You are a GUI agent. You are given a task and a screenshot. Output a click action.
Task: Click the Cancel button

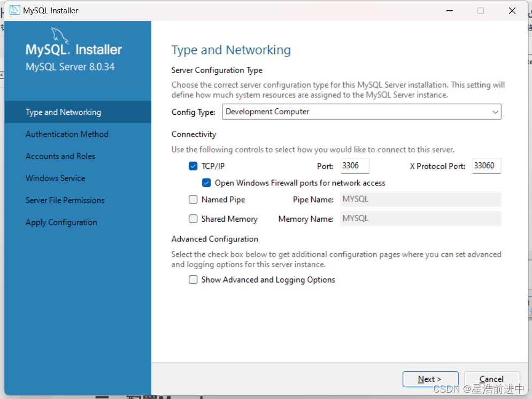tap(491, 379)
